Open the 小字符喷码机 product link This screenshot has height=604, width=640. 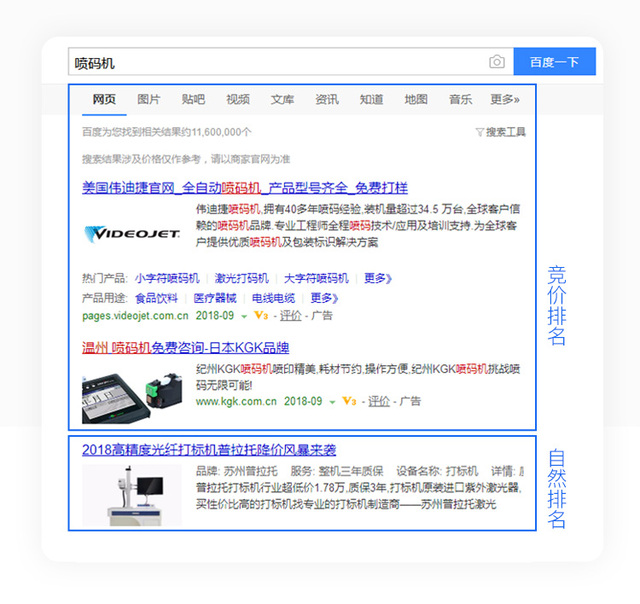click(167, 278)
